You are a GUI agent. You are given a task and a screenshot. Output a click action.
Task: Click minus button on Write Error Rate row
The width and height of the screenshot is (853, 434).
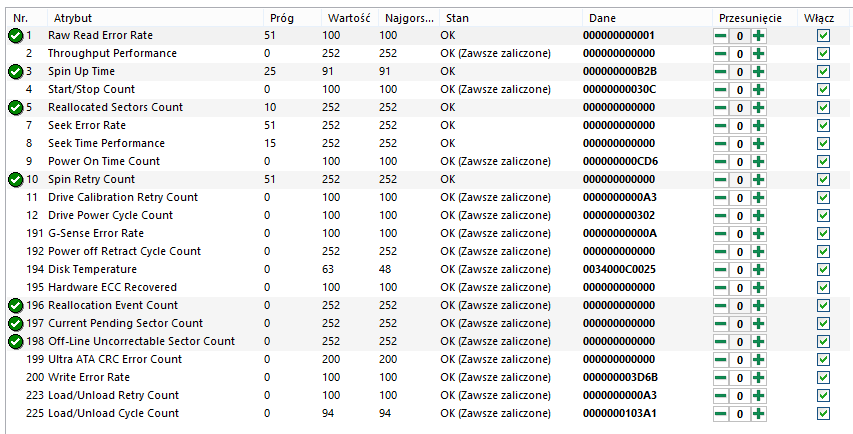pyautogui.click(x=720, y=378)
